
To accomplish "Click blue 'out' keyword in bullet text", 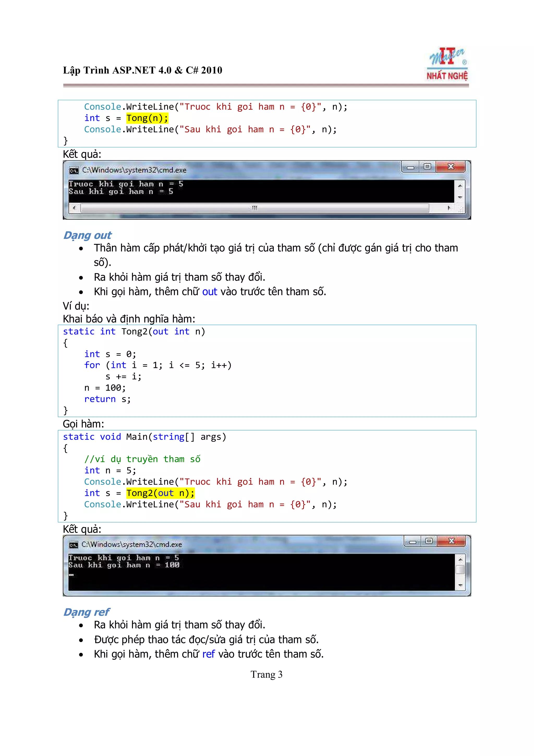I will pyautogui.click(x=210, y=292).
